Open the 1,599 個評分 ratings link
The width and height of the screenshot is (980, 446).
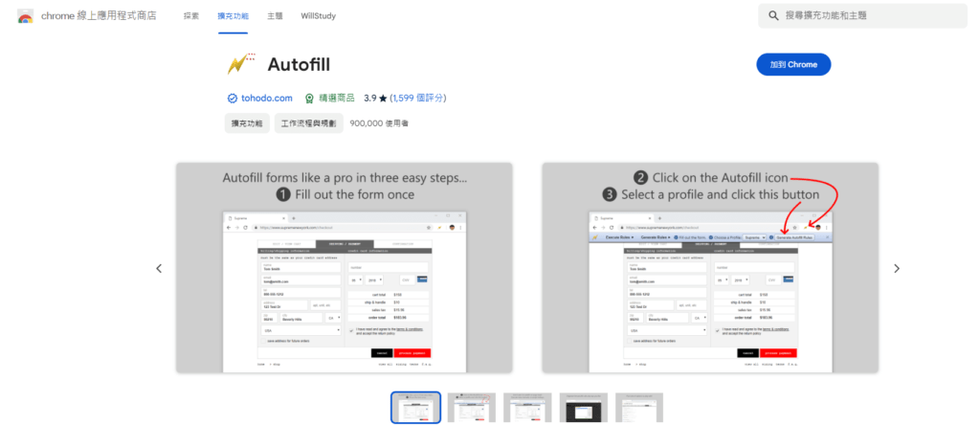coord(418,98)
